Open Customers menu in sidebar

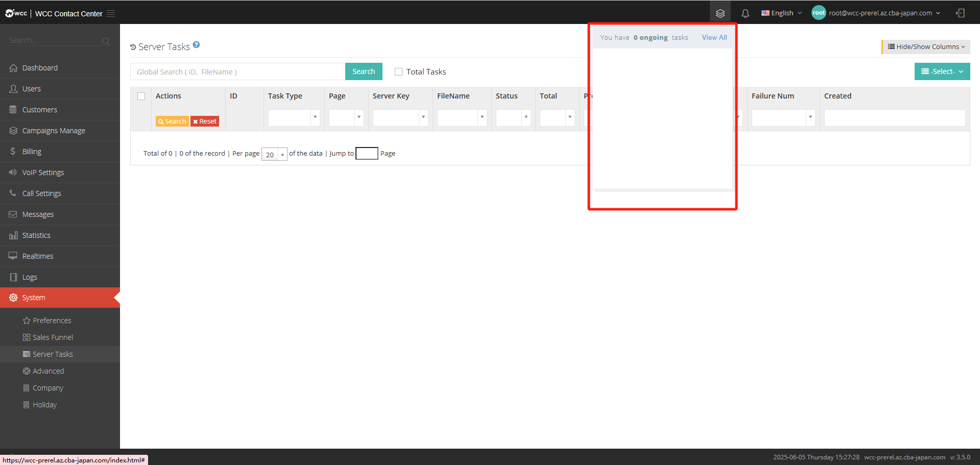point(60,110)
